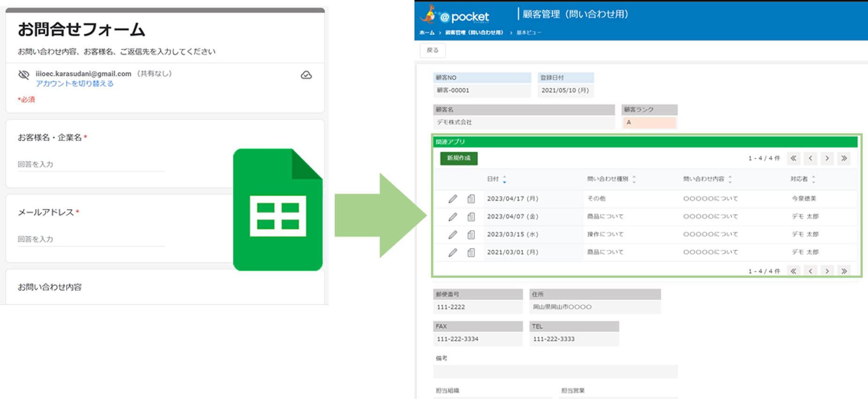Click the 戻る button
The height and width of the screenshot is (399, 868).
click(433, 50)
